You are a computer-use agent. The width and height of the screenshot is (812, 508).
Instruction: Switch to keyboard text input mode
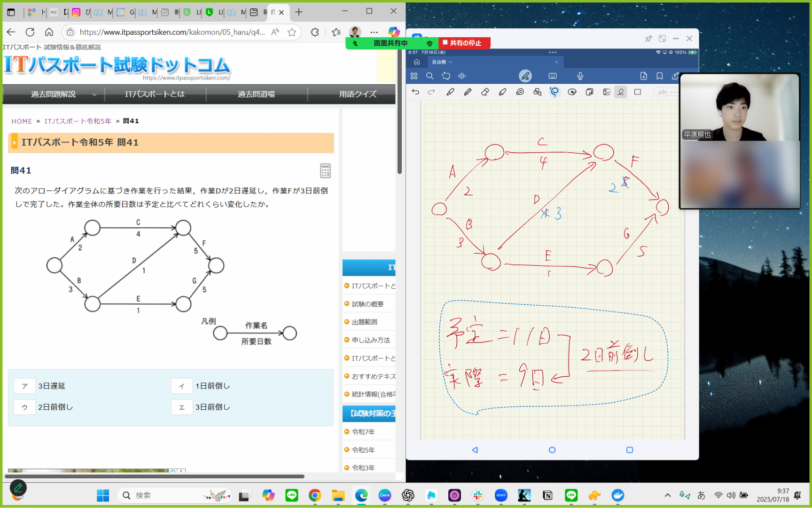[553, 76]
